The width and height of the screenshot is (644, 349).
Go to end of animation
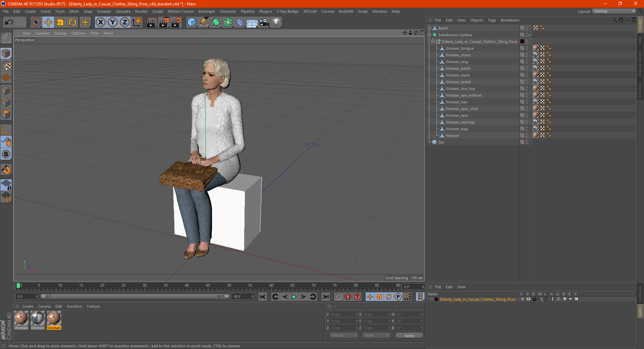[x=325, y=297]
